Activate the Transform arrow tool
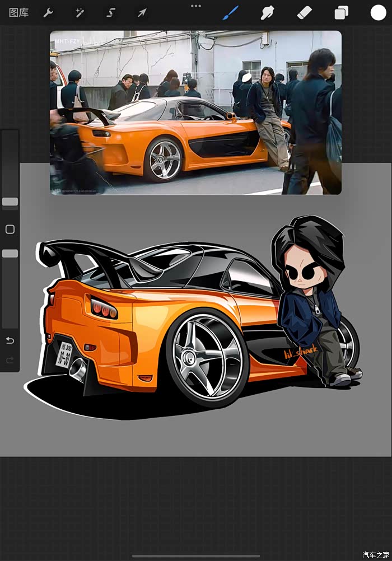Screen dimensions: 392x561 pos(142,13)
